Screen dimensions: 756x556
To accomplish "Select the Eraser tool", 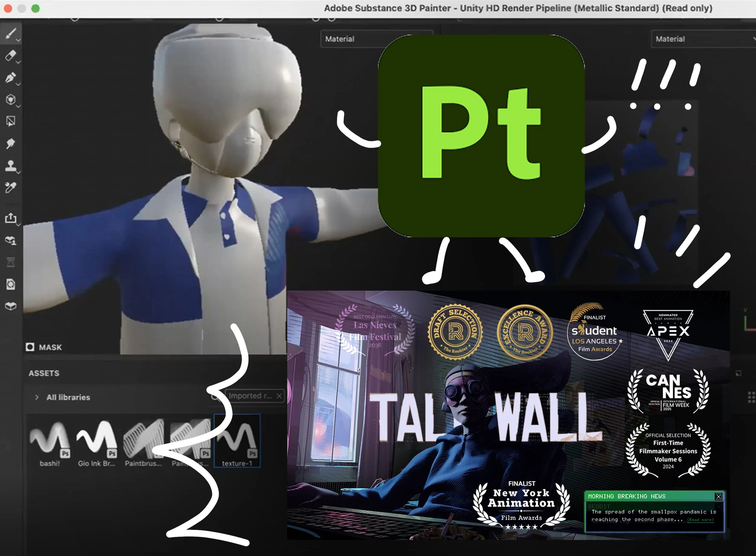I will click(11, 56).
